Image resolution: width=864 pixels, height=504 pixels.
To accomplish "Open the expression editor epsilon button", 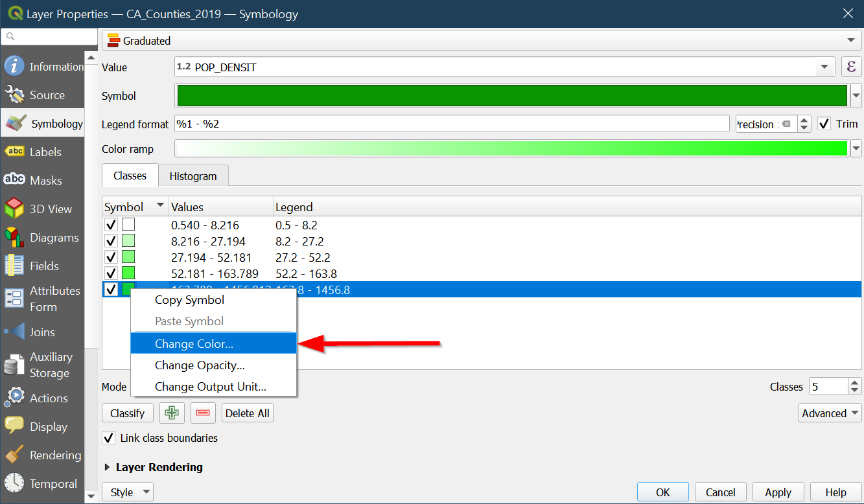I will [x=851, y=67].
